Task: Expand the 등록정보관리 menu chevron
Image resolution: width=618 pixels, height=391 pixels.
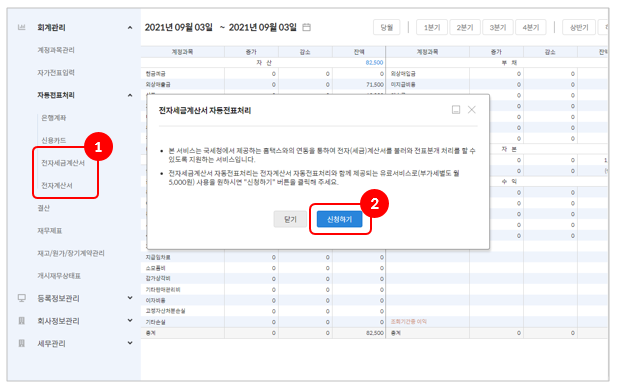Action: tap(130, 298)
